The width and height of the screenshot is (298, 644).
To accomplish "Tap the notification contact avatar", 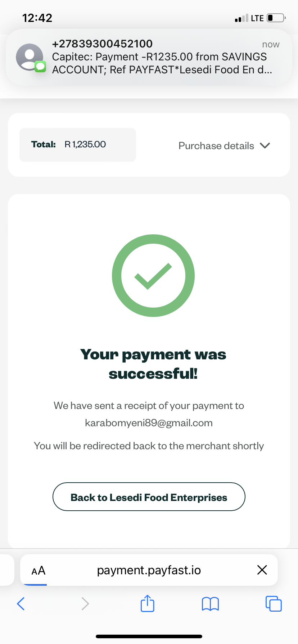I will point(30,57).
